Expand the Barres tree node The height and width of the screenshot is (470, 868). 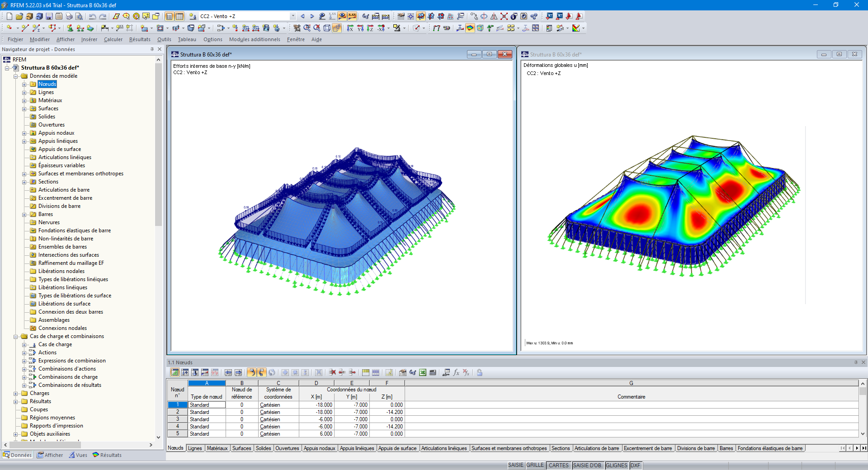[24, 215]
